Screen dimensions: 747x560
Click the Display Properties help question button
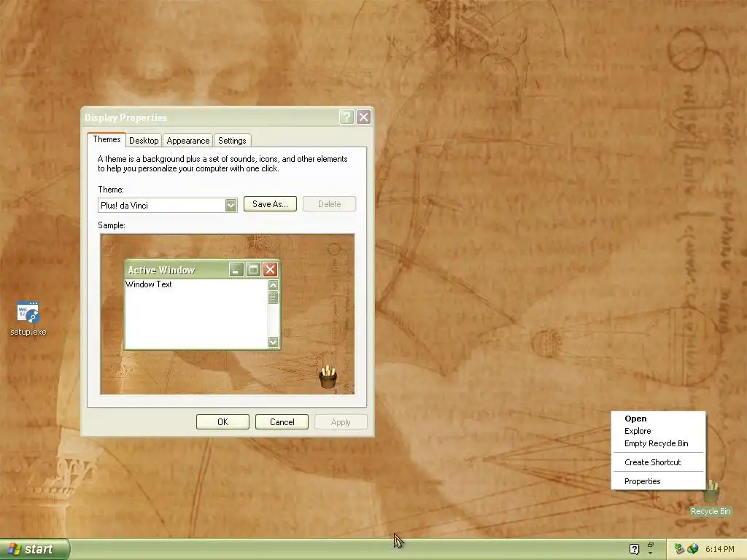[x=347, y=117]
